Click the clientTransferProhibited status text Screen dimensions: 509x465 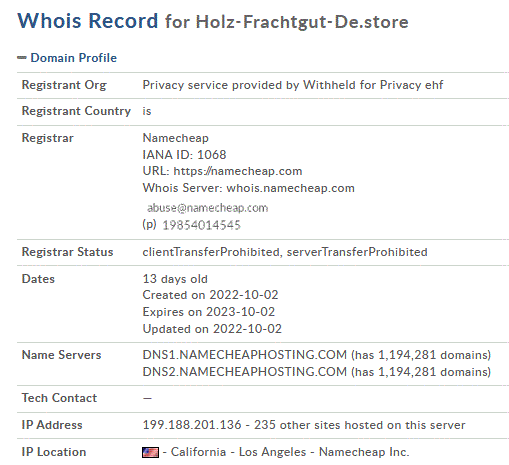click(x=211, y=252)
